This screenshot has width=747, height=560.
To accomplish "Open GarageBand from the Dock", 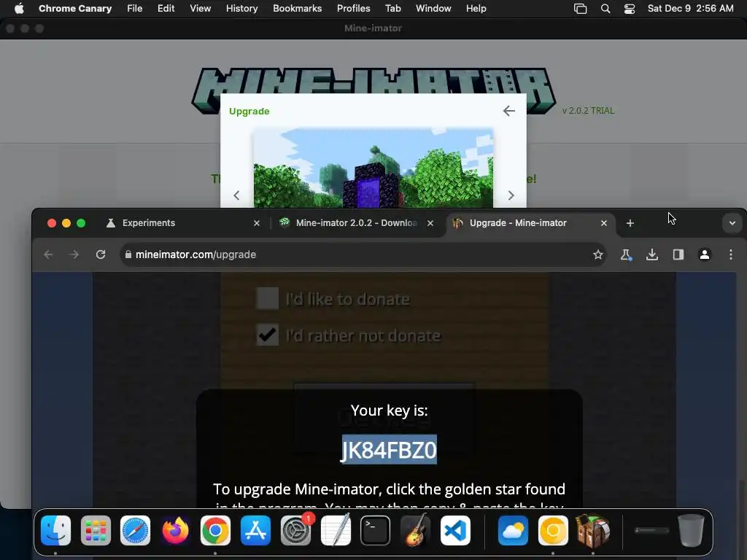I will point(415,530).
